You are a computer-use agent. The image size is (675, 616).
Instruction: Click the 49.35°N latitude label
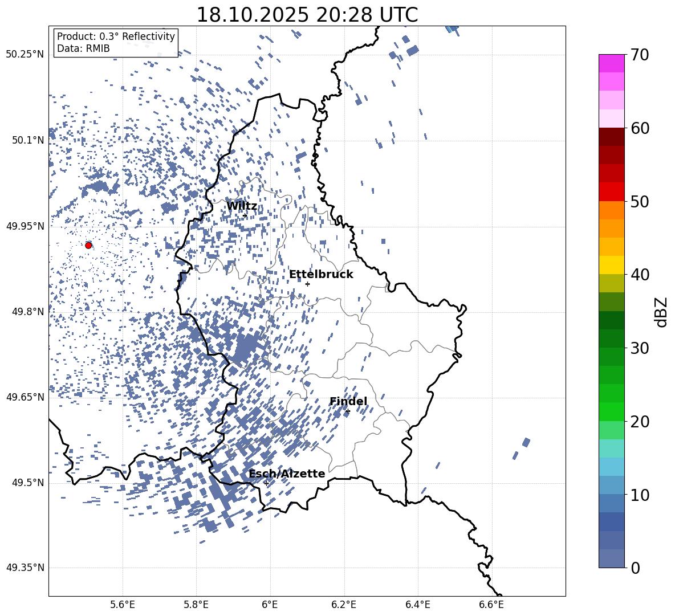click(25, 568)
